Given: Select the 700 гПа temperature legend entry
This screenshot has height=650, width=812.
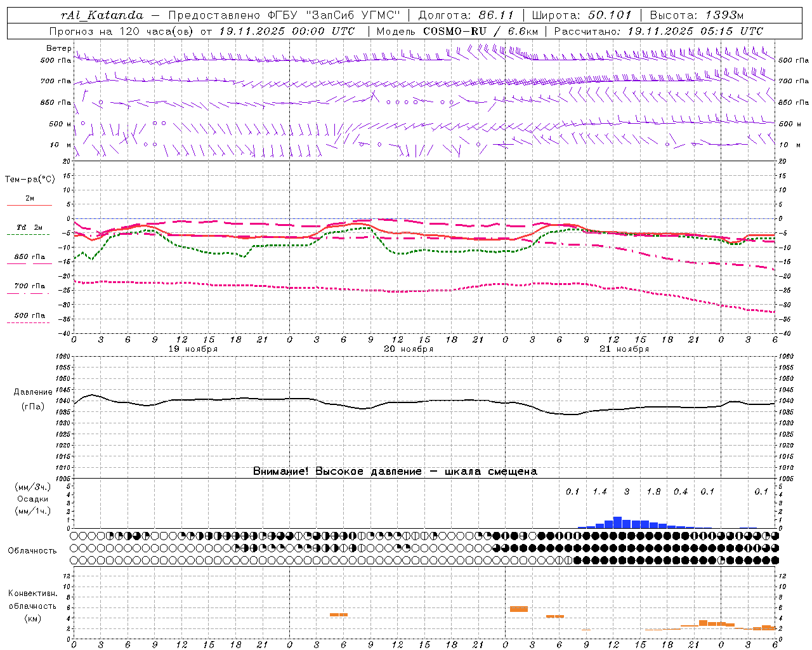Looking at the screenshot, I should point(30,286).
